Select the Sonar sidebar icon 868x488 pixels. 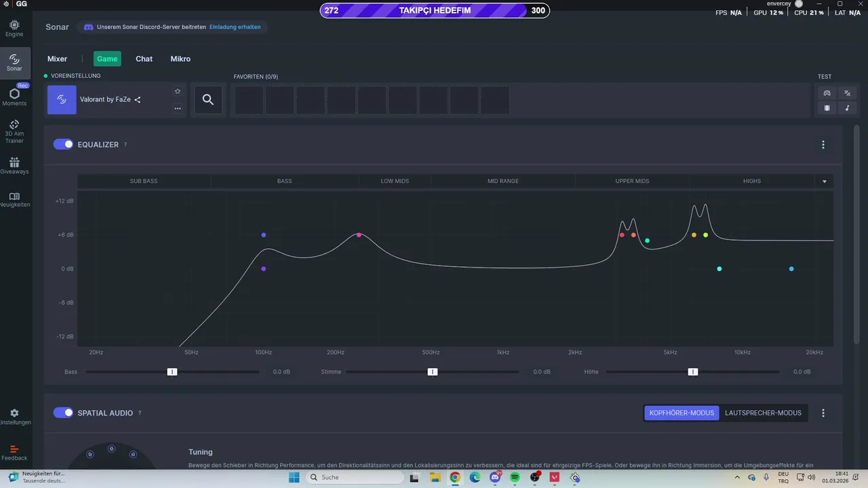[x=14, y=63]
